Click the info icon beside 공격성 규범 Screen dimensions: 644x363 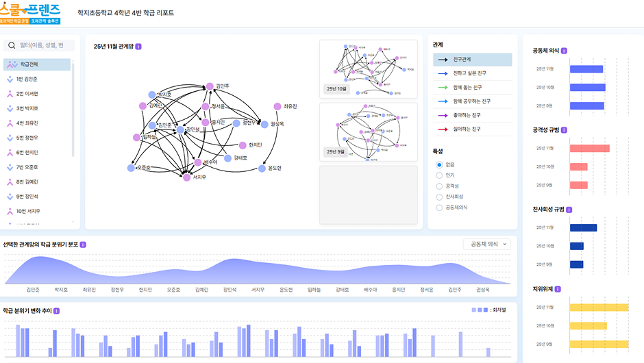[565, 129]
